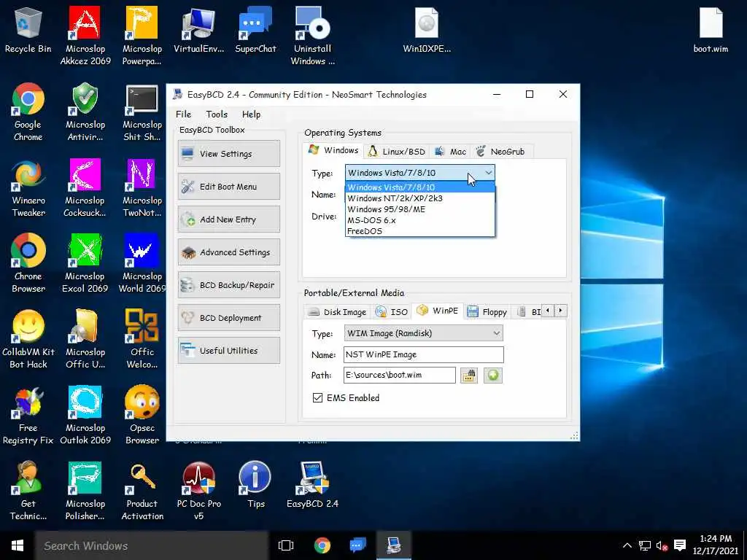
Task: Choose Windows Vista/7/8/10 in the list
Action: (x=419, y=187)
